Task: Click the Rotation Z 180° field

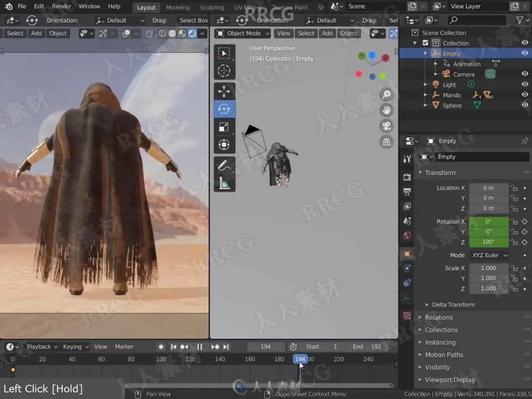Action: (489, 242)
